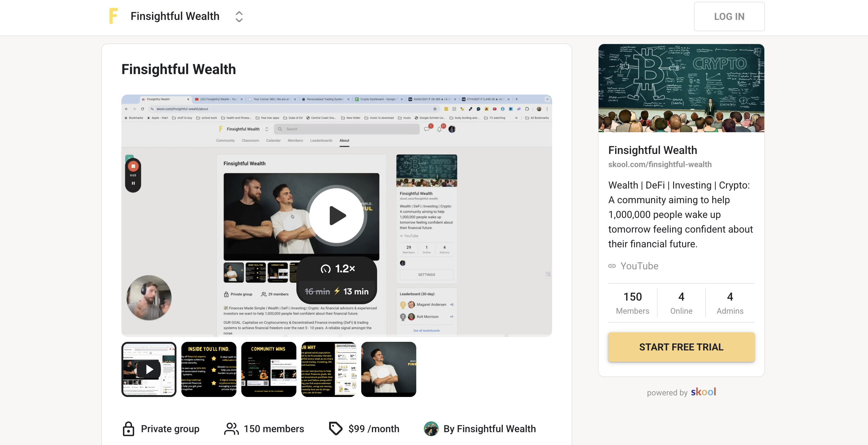
Task: Click the Finsightful Wealth header title
Action: tap(175, 16)
